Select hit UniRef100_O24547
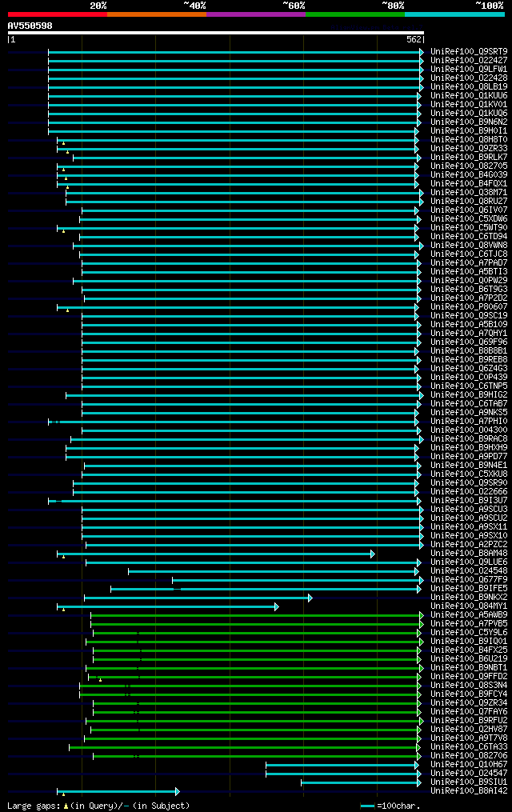This screenshot has height=812, width=512. tap(469, 774)
